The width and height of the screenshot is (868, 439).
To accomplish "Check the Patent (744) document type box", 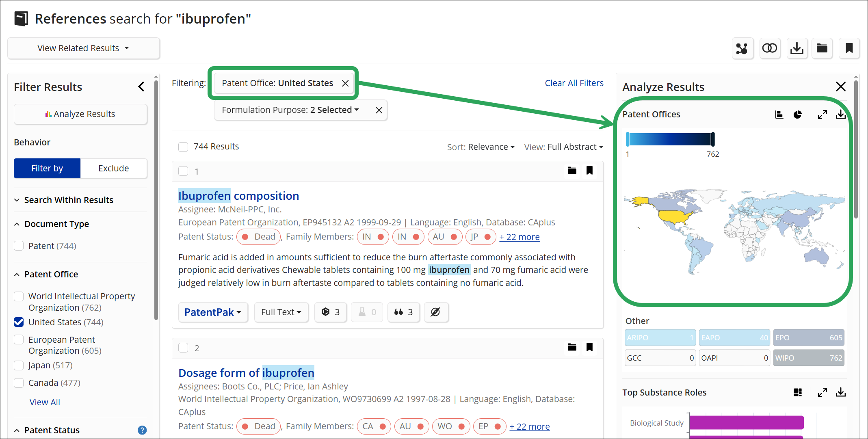I will pos(19,246).
